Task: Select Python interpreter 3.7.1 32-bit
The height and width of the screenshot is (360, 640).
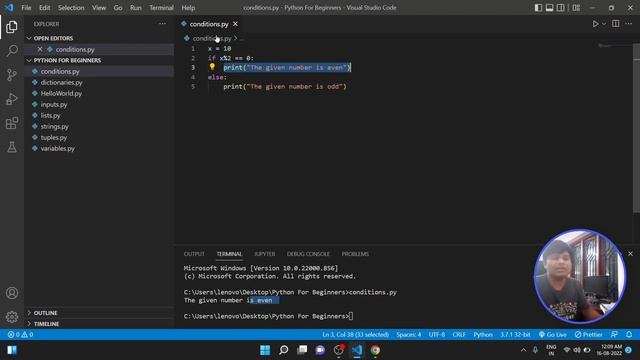Action: pyautogui.click(x=515, y=334)
